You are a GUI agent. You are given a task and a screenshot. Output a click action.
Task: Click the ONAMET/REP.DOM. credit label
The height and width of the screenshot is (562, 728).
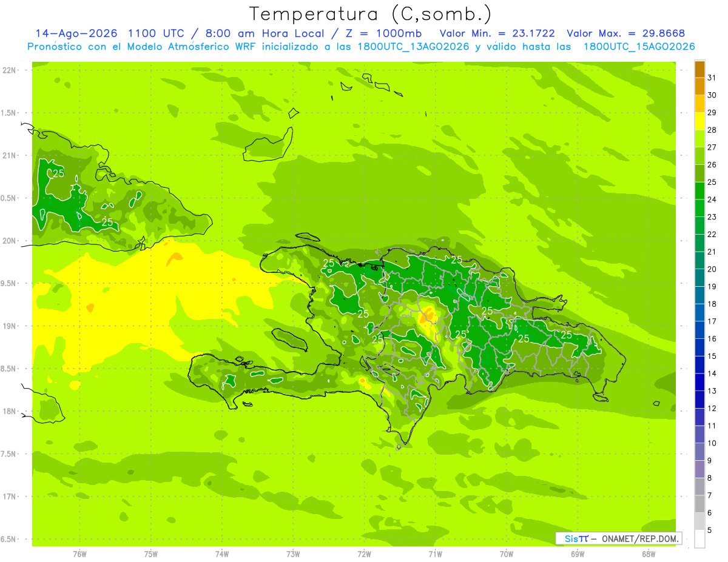(641, 538)
